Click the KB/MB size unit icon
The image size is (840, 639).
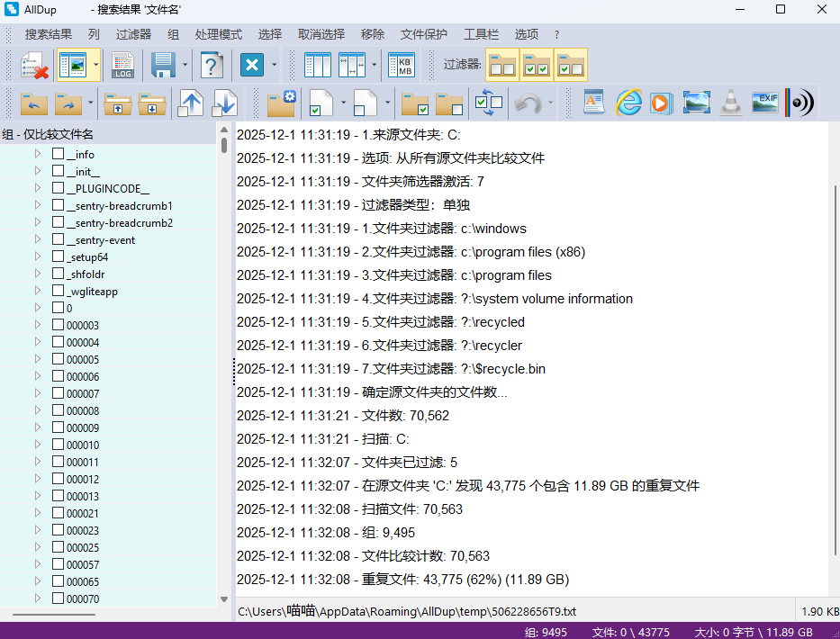click(x=402, y=66)
